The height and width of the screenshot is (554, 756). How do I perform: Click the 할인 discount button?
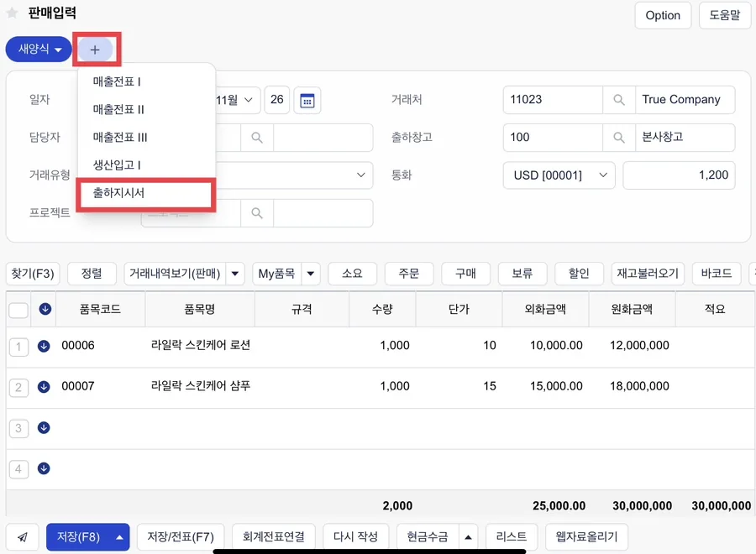point(579,274)
